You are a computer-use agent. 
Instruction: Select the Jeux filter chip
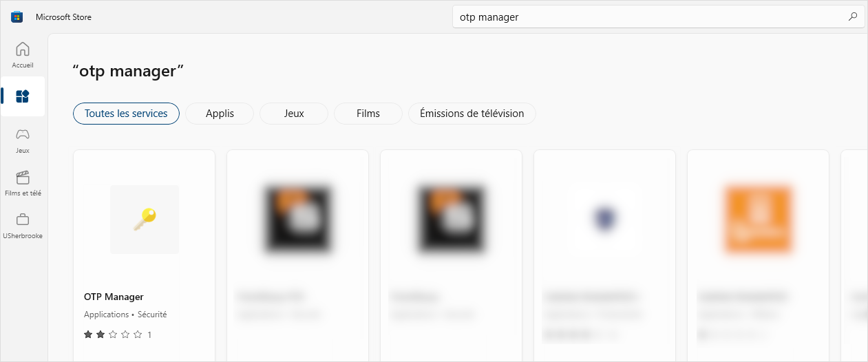coord(294,114)
